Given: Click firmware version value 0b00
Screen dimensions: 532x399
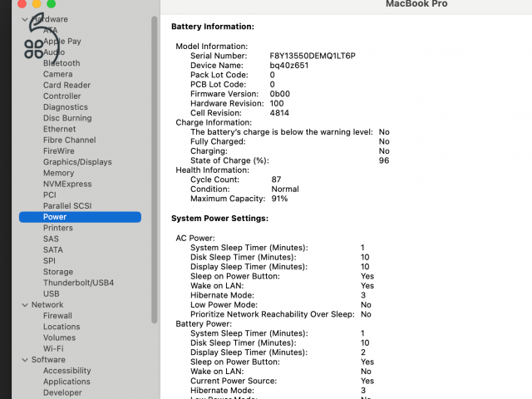Looking at the screenshot, I should pos(279,94).
